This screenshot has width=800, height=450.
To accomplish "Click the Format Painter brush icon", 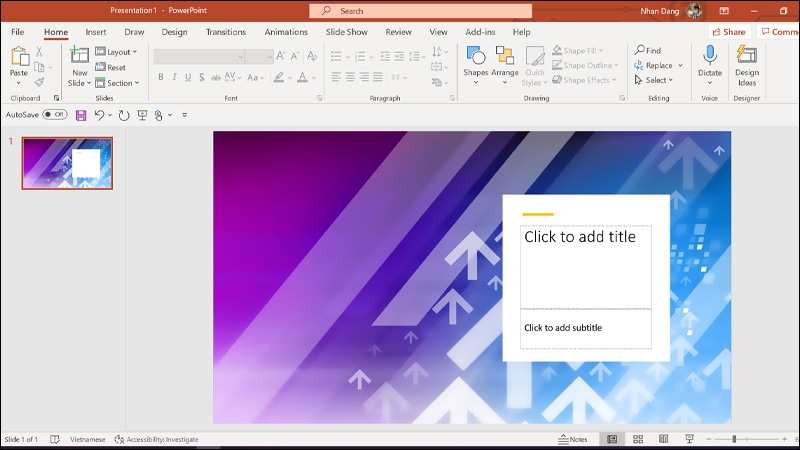I will tap(39, 82).
